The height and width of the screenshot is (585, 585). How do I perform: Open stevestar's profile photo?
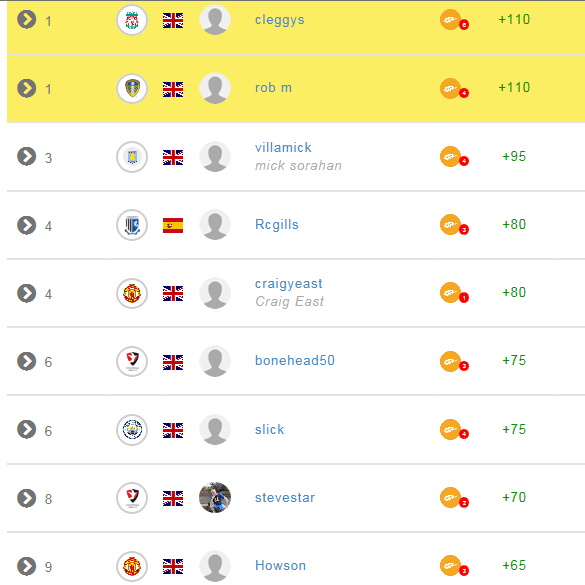(x=215, y=498)
